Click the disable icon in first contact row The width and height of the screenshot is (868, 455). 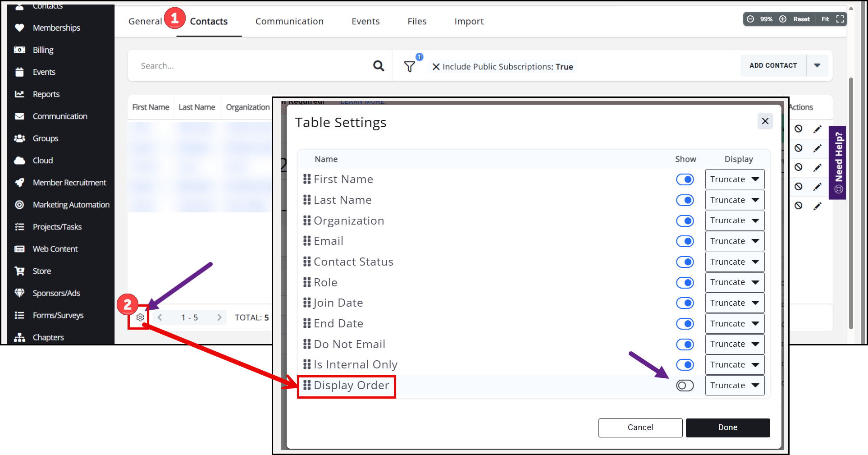[798, 129]
